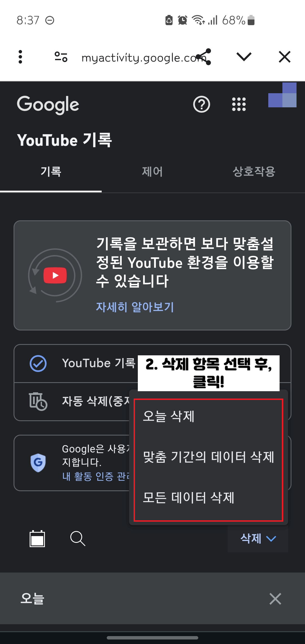Open the 자동 삭제 setting row
The width and height of the screenshot is (305, 644).
152,402
